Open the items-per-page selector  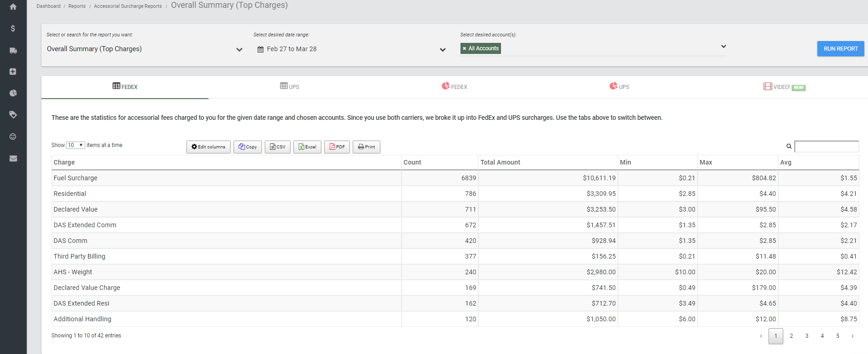(x=76, y=145)
